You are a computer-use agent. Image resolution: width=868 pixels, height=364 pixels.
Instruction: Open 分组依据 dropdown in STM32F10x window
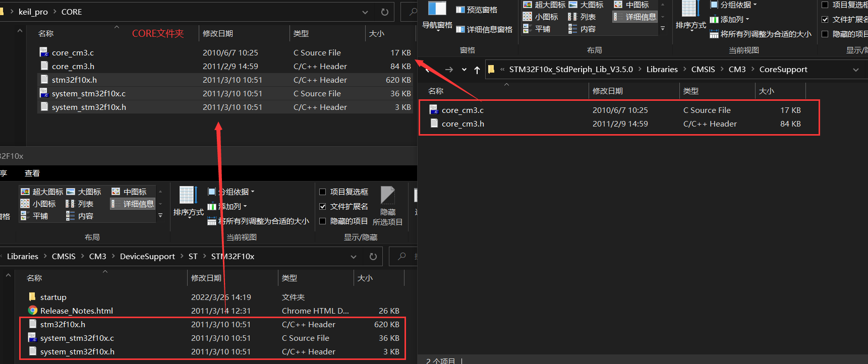[x=232, y=192]
